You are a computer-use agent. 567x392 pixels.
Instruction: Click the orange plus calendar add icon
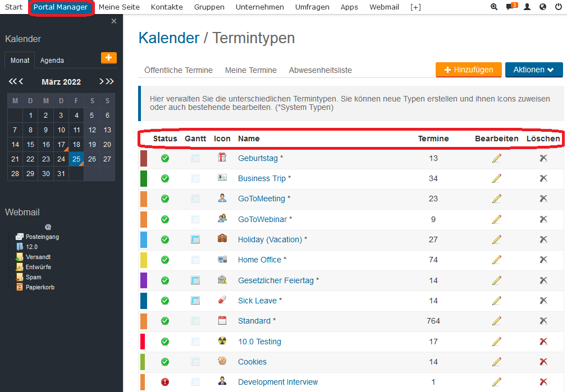pyautogui.click(x=108, y=58)
